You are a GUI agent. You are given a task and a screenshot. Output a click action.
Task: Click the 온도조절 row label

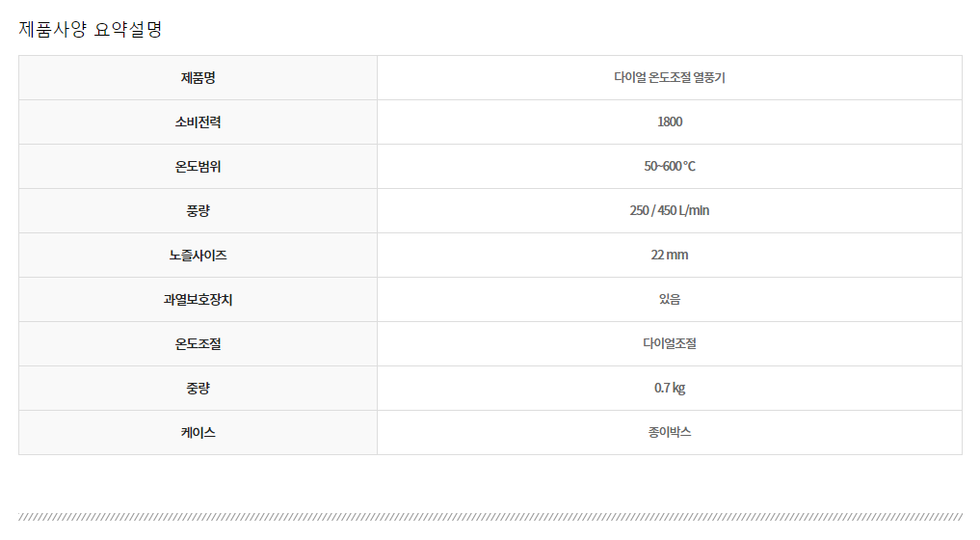click(198, 344)
